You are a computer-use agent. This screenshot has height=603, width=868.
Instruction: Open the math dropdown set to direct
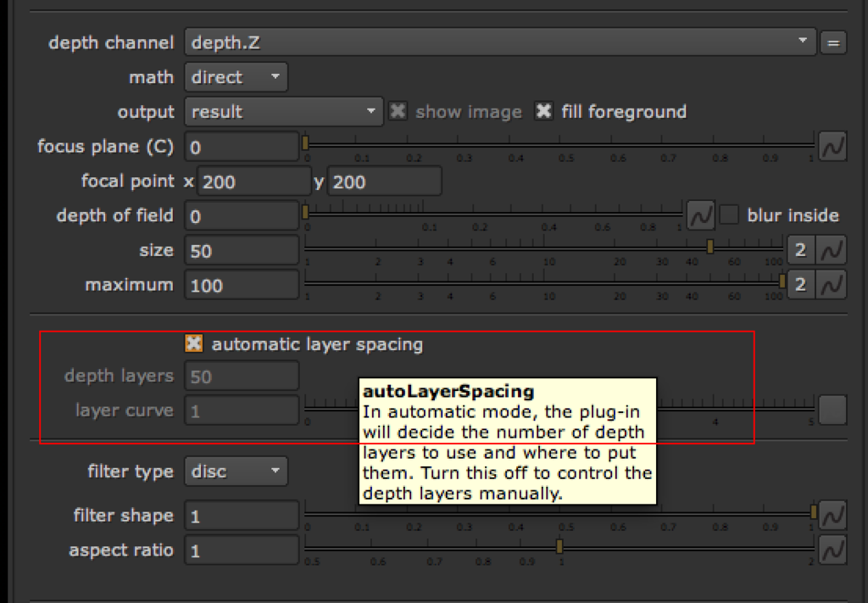[236, 77]
